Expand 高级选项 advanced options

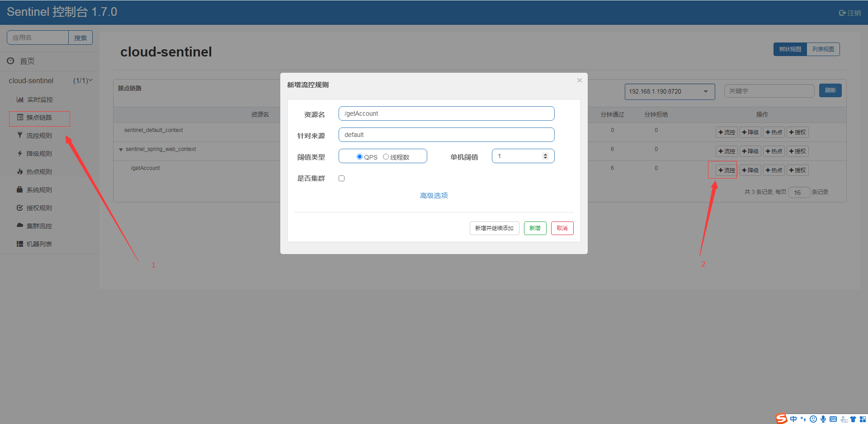pos(434,196)
